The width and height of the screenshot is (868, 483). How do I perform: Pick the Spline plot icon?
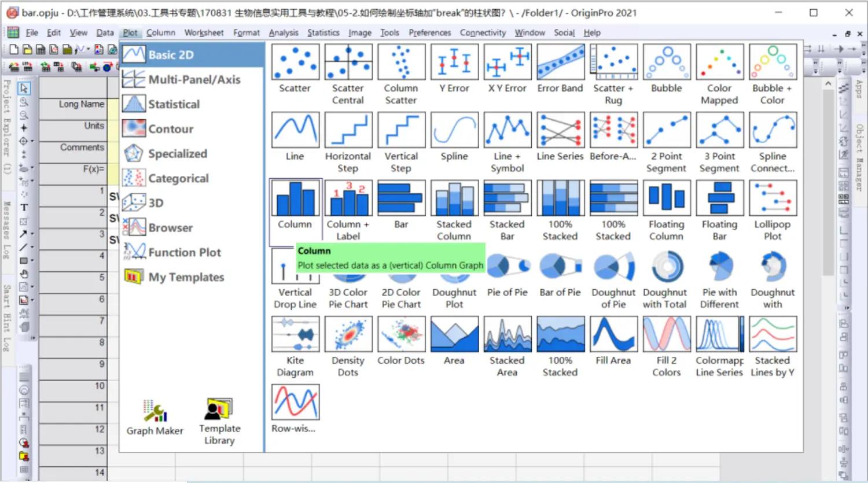pos(454,130)
